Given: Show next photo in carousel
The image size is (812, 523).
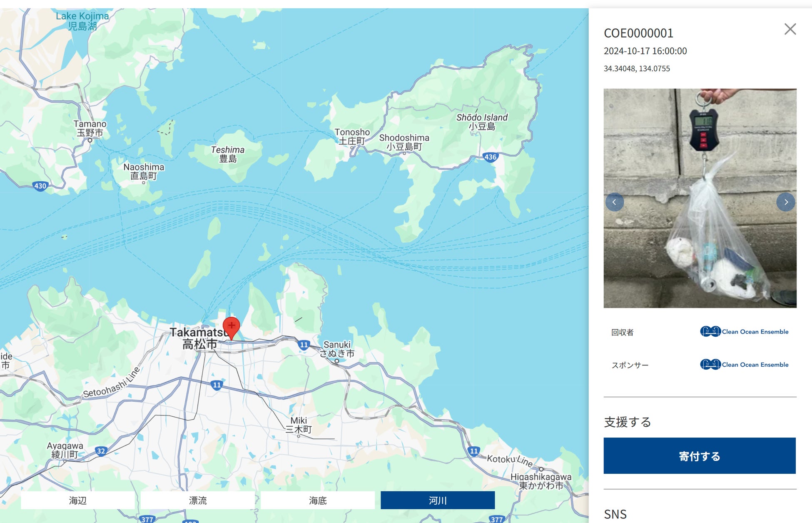Looking at the screenshot, I should click(785, 202).
